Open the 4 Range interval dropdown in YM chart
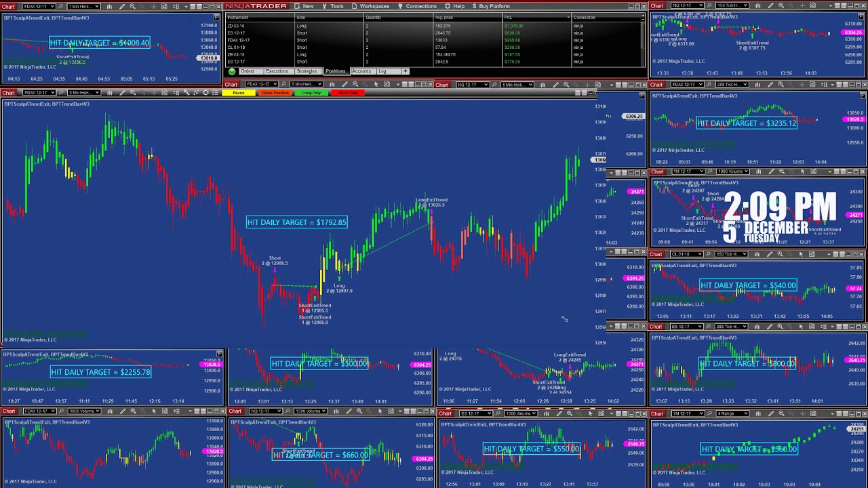The image size is (868, 488). click(x=732, y=413)
